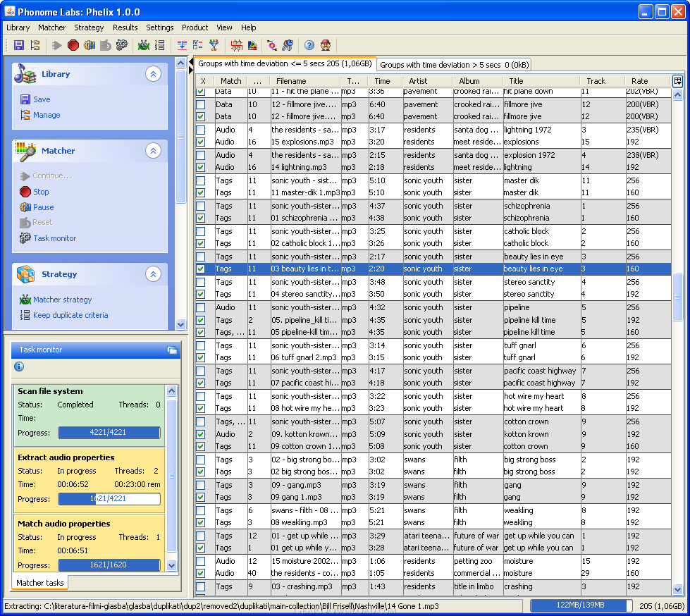Collapse the Strategy panel chevron
690x616 pixels.
coord(153,274)
